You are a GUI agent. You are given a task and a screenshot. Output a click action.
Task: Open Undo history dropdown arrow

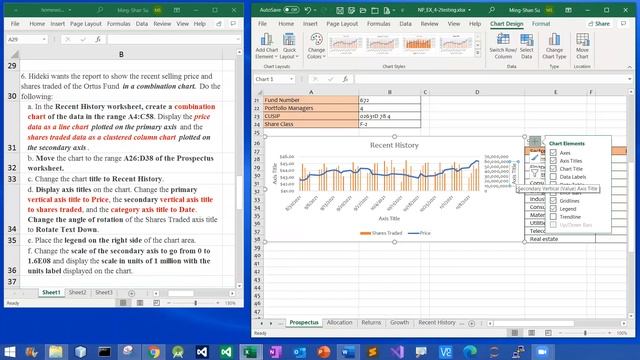click(316, 10)
